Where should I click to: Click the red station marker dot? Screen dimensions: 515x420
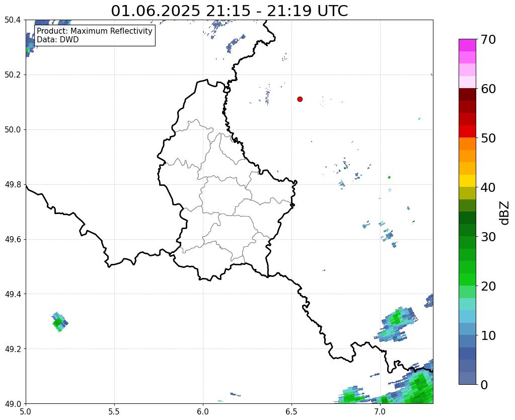300,99
